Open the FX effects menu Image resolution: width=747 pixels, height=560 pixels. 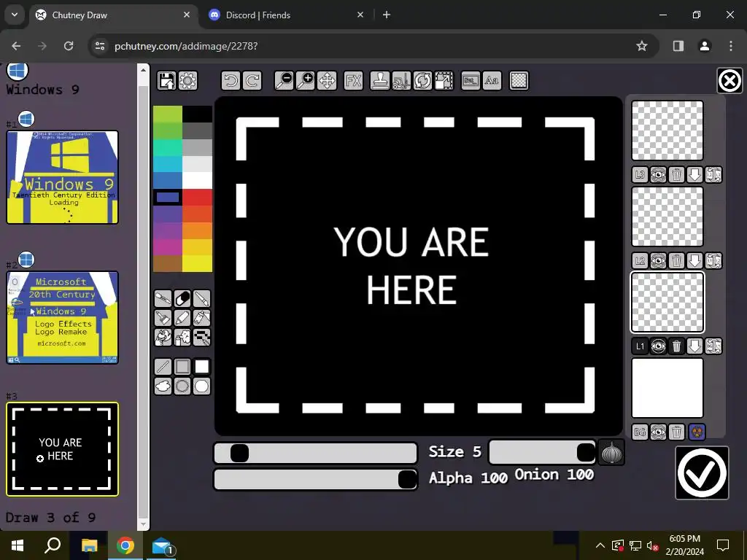(x=354, y=80)
